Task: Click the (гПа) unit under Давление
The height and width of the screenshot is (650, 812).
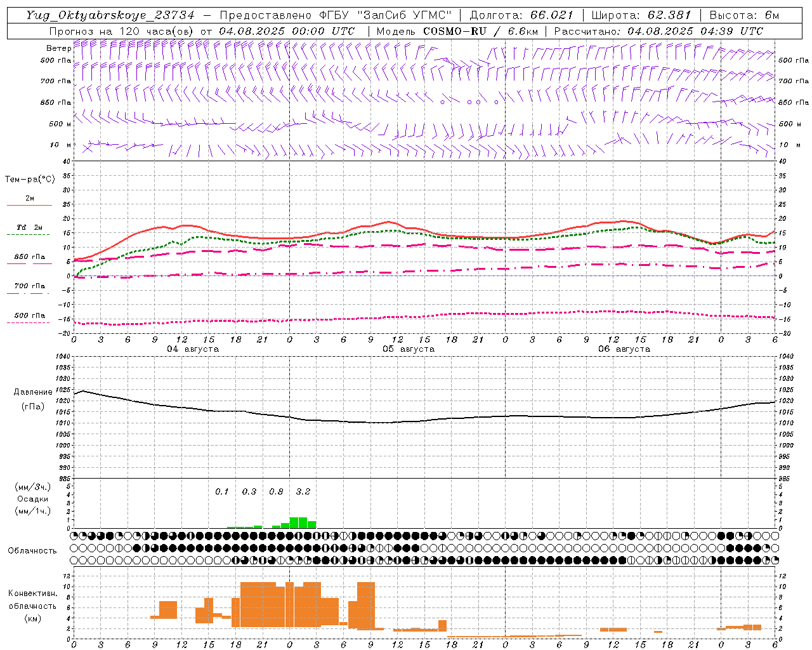Action: (33, 407)
